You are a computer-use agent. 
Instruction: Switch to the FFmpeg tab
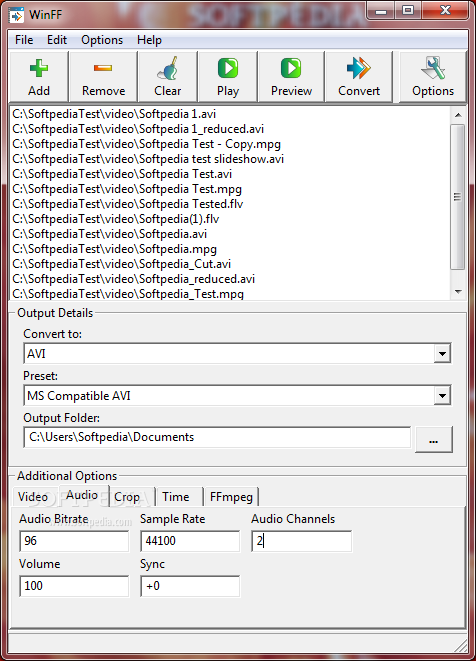coord(231,497)
